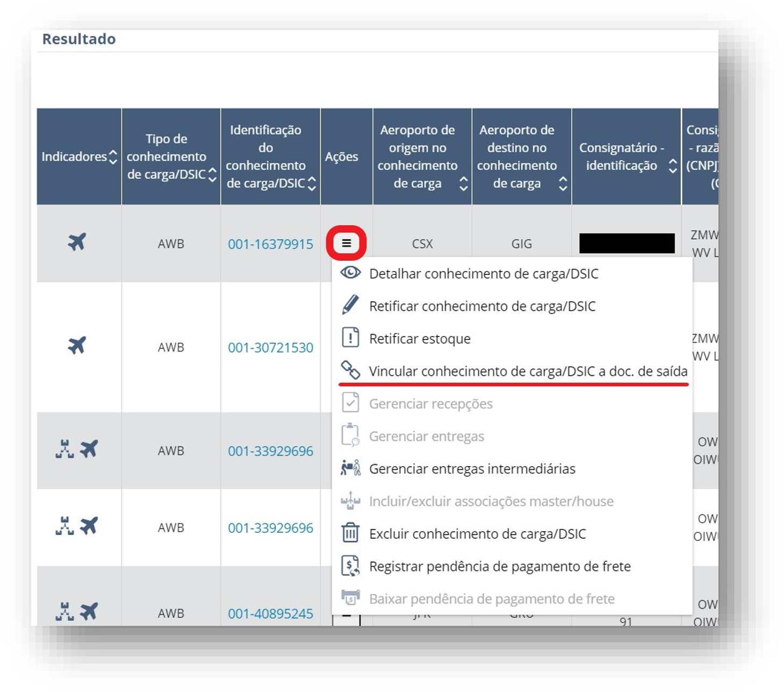This screenshot has width=784, height=692.
Task: Click the freight payment pending register icon
Action: point(350,566)
